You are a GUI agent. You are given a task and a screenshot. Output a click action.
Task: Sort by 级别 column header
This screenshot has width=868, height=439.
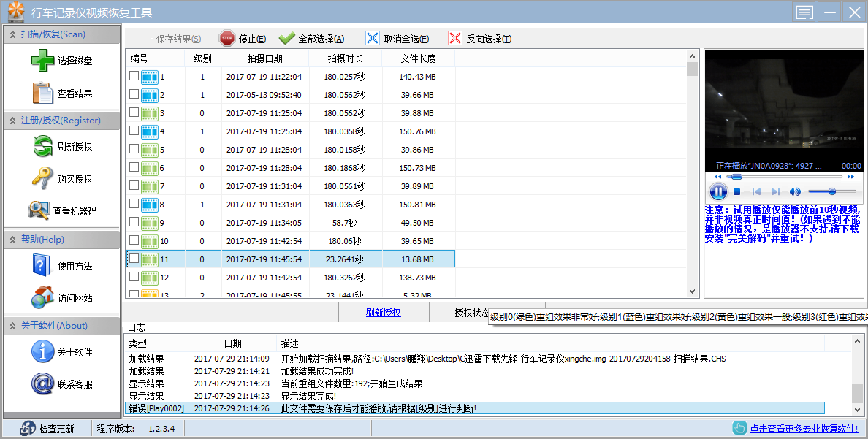(202, 58)
